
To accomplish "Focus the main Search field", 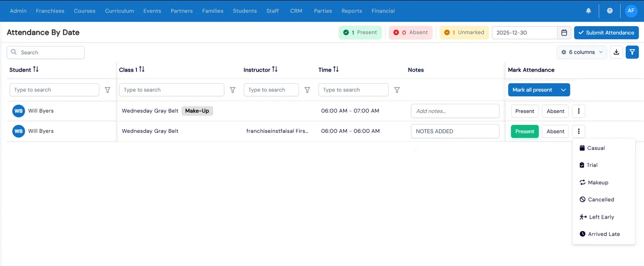I will [x=46, y=52].
